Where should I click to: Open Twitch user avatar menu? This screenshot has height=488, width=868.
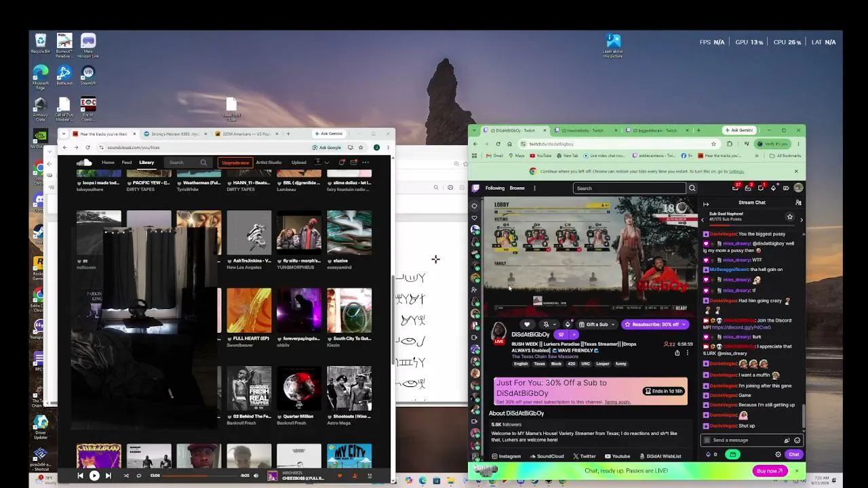point(798,188)
